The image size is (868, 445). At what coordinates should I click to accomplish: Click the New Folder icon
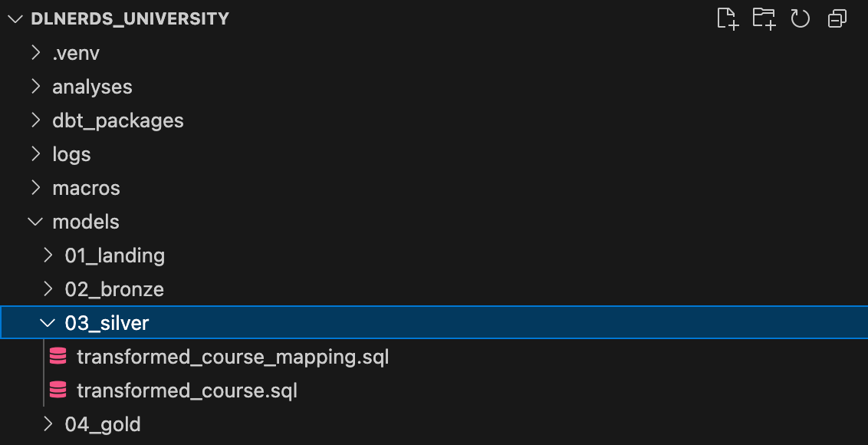(x=764, y=19)
